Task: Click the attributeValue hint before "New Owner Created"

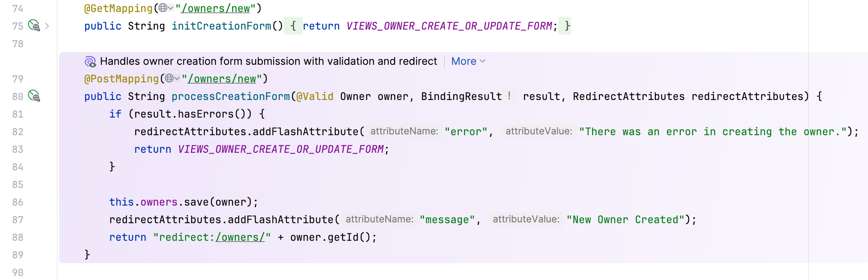Action: click(526, 220)
